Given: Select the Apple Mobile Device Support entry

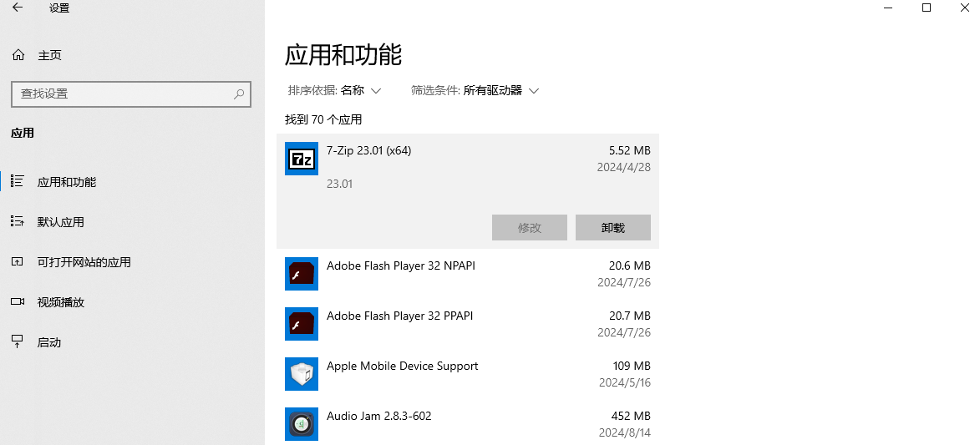Looking at the screenshot, I should (x=468, y=374).
